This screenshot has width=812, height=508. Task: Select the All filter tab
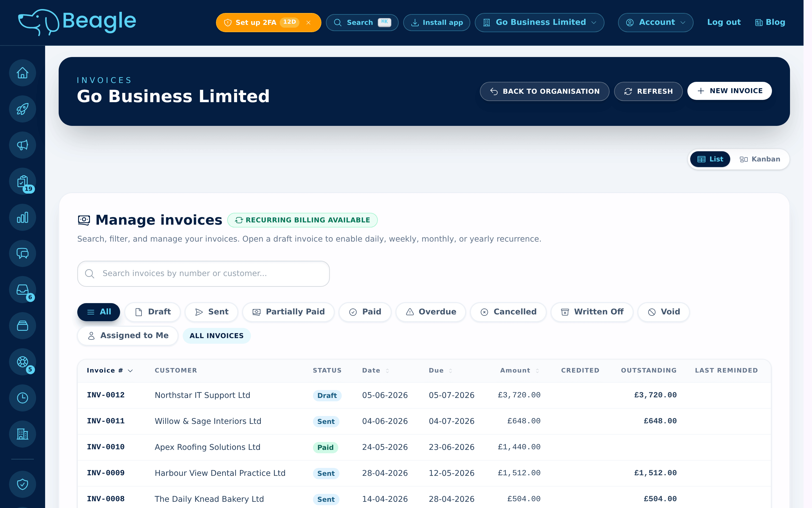click(x=98, y=312)
